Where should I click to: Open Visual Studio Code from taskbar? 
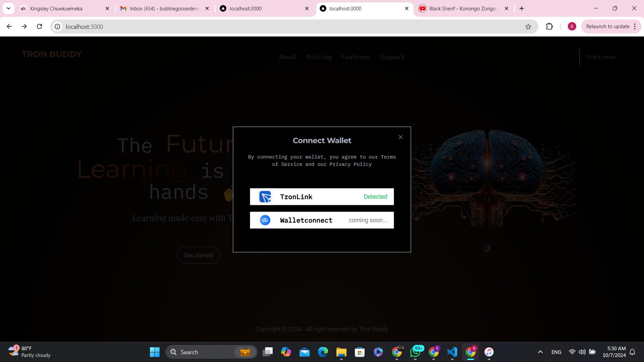pos(452,352)
